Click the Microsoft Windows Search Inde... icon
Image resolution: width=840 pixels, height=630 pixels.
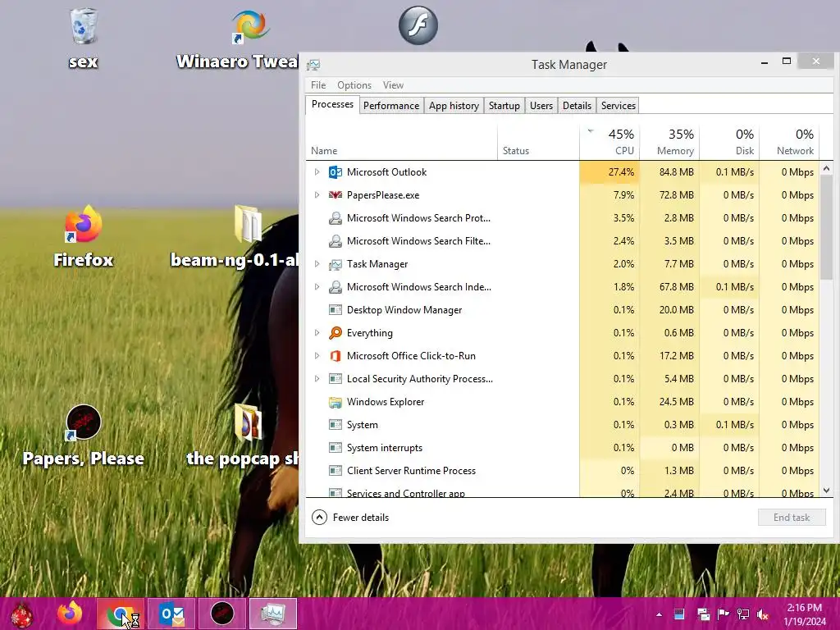pyautogui.click(x=336, y=287)
